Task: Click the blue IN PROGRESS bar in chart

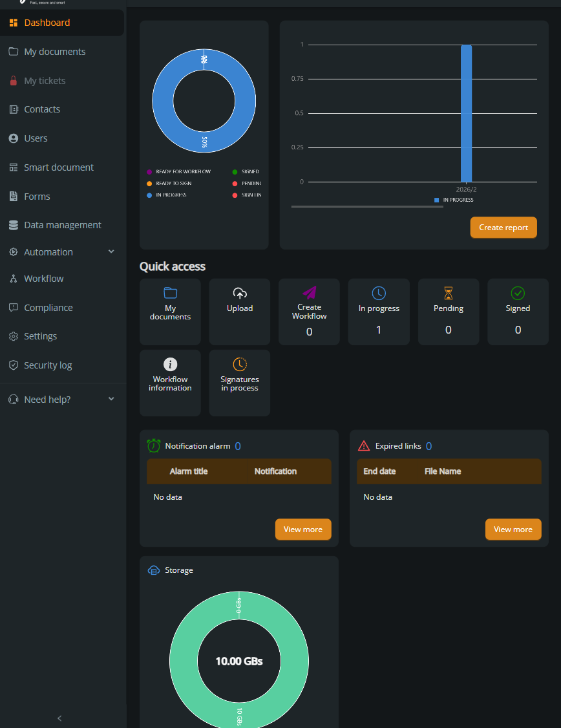Action: point(466,113)
